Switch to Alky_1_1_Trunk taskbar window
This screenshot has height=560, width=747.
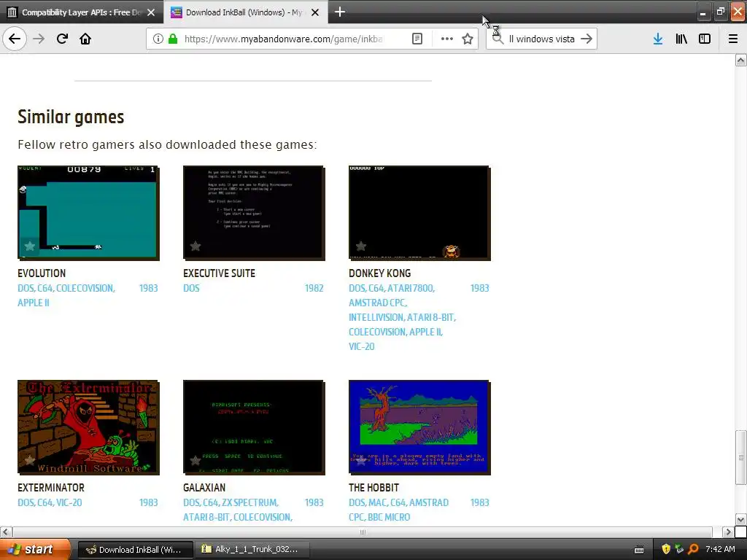(x=252, y=550)
